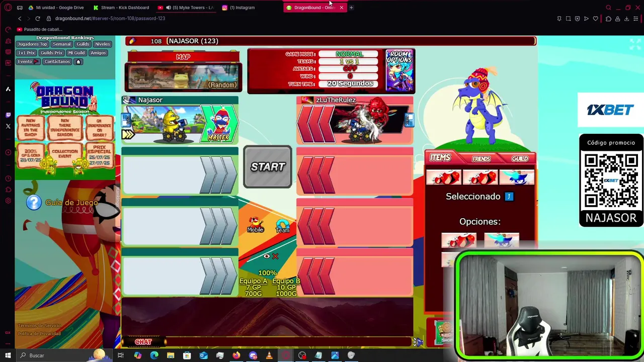Click zLuTheRulez player slot
Image resolution: width=644 pixels, height=362 pixels.
tap(355, 120)
